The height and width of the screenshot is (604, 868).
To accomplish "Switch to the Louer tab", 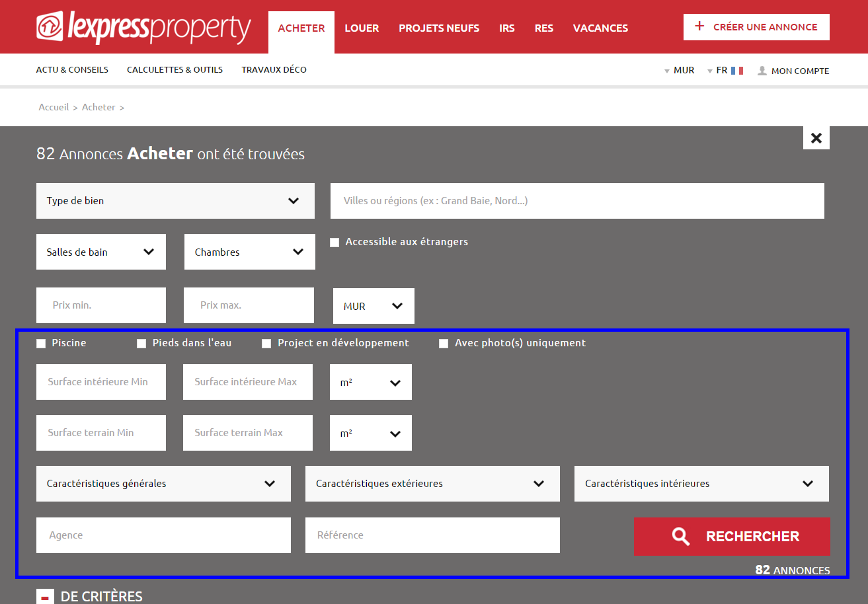I will 362,28.
